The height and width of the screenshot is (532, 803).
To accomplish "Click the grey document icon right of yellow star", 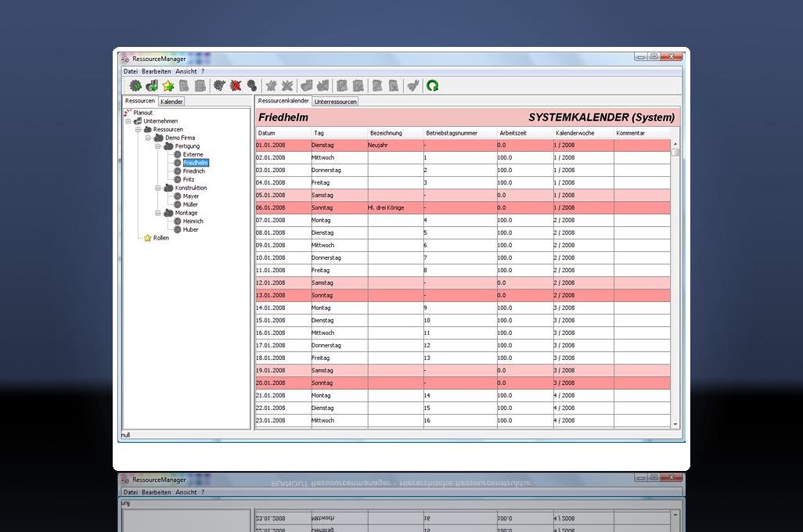I will [184, 85].
